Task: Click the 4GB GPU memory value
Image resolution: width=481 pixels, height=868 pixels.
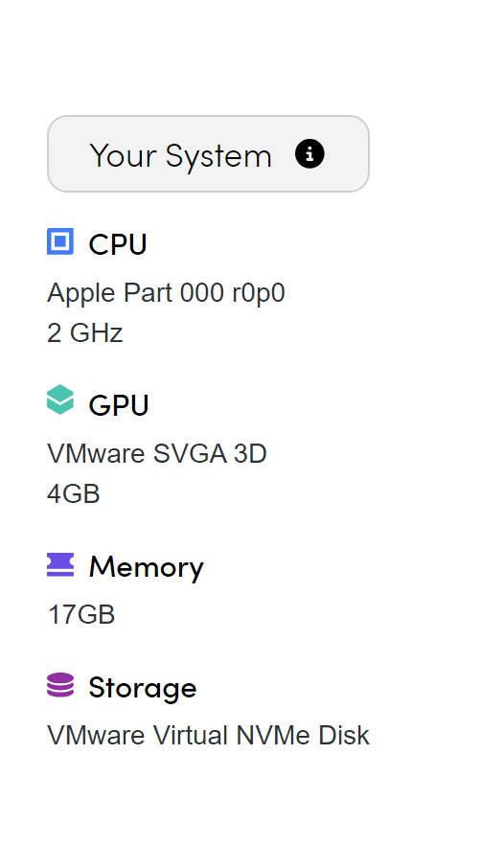Action: point(74,493)
